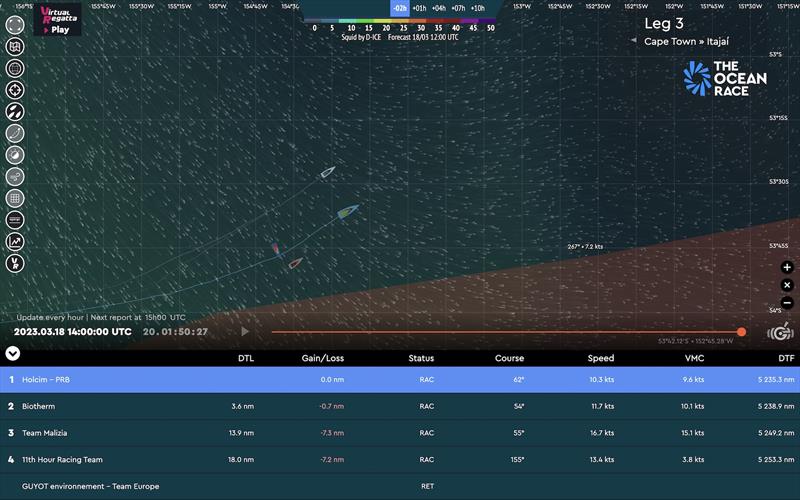The height and width of the screenshot is (500, 800).
Task: Click the 267° • 7.2 kts wind readout
Action: tap(585, 246)
